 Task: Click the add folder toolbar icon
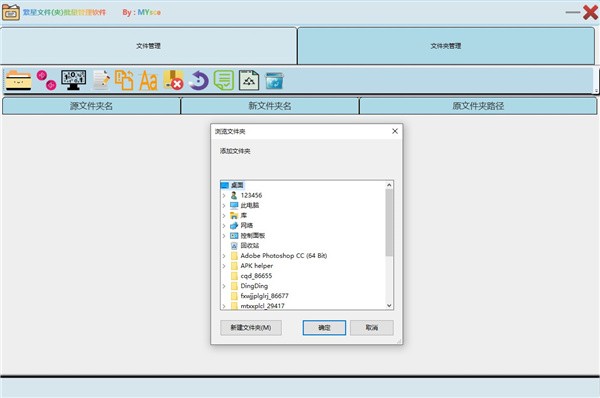[x=18, y=80]
